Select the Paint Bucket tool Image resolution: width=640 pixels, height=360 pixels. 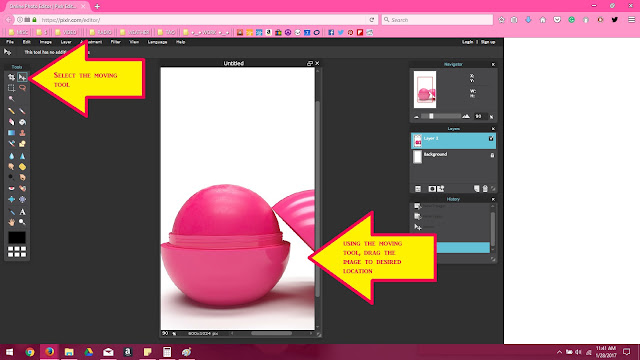tap(22, 122)
